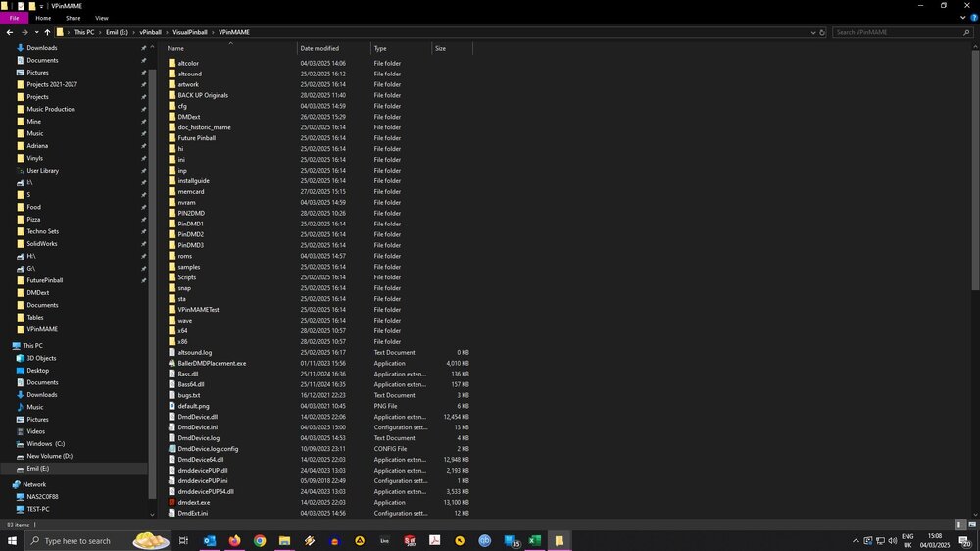The height and width of the screenshot is (551, 980).
Task: Open recent locations dropdown arrow
Action: pos(36,32)
